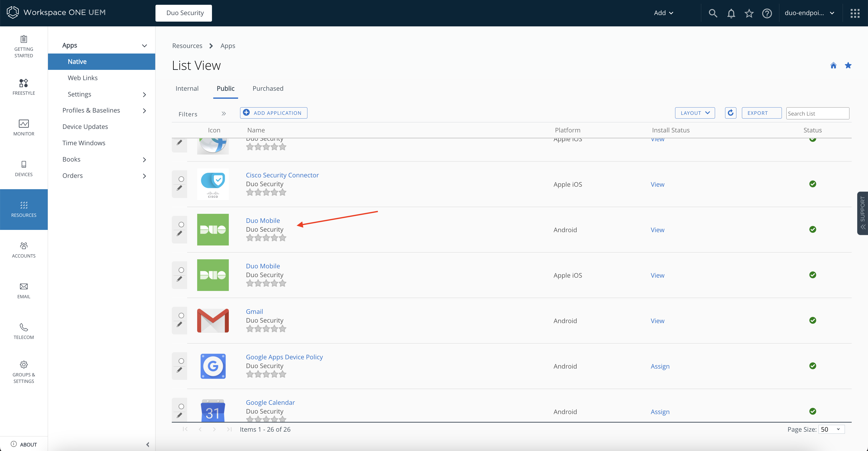The image size is (868, 451).
Task: Open the Resources section in left sidebar
Action: coord(24,209)
